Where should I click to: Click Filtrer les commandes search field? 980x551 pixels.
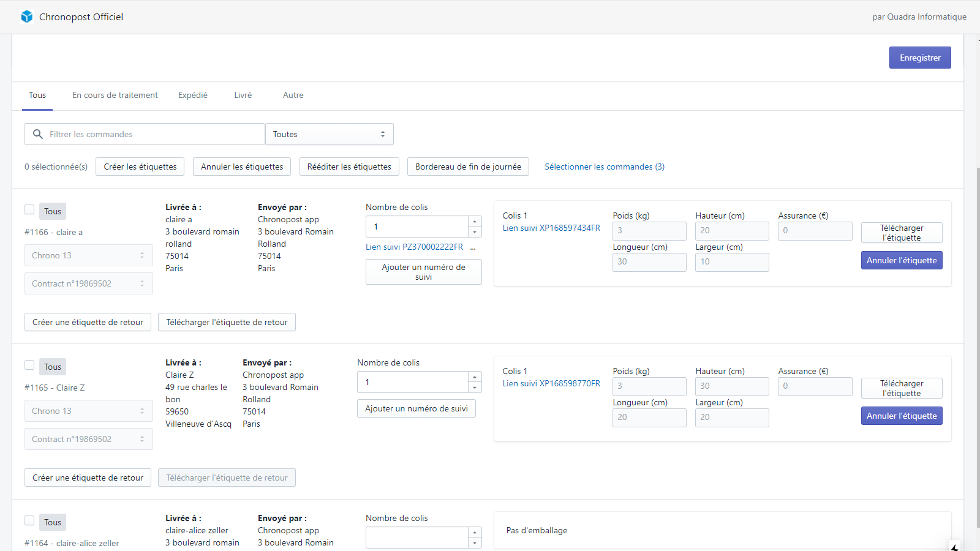145,134
